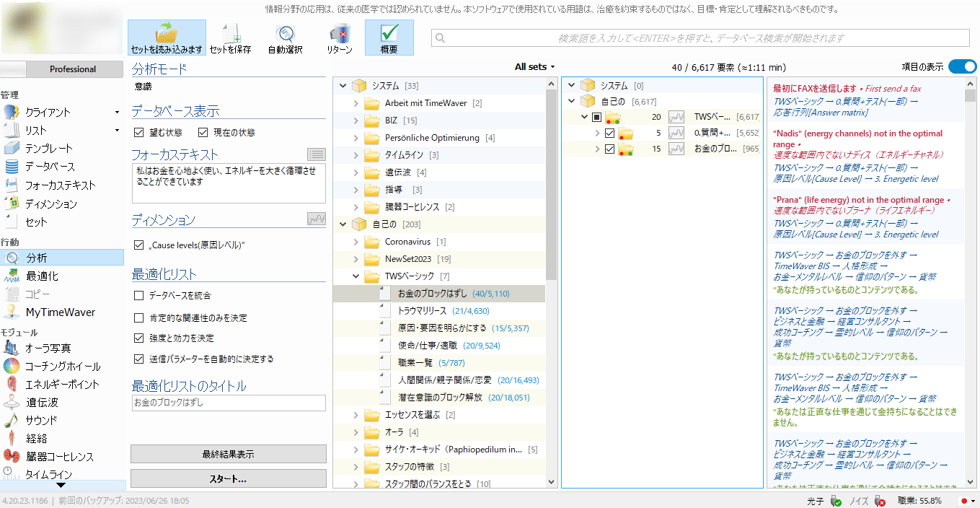Toggle 強度と効力を決定 checkbox
The height and width of the screenshot is (508, 980).
(139, 338)
